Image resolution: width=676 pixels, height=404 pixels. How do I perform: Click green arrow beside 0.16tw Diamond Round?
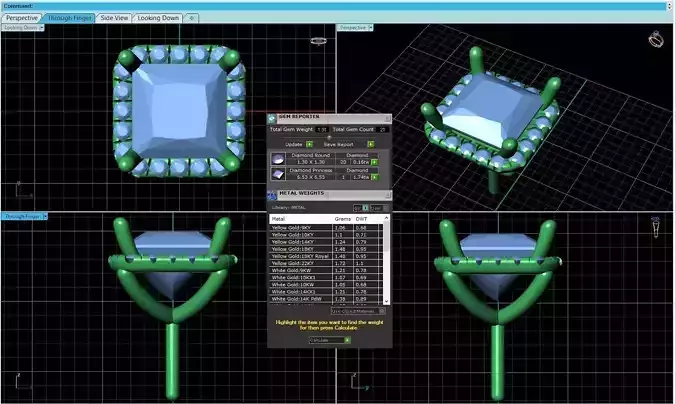[374, 162]
